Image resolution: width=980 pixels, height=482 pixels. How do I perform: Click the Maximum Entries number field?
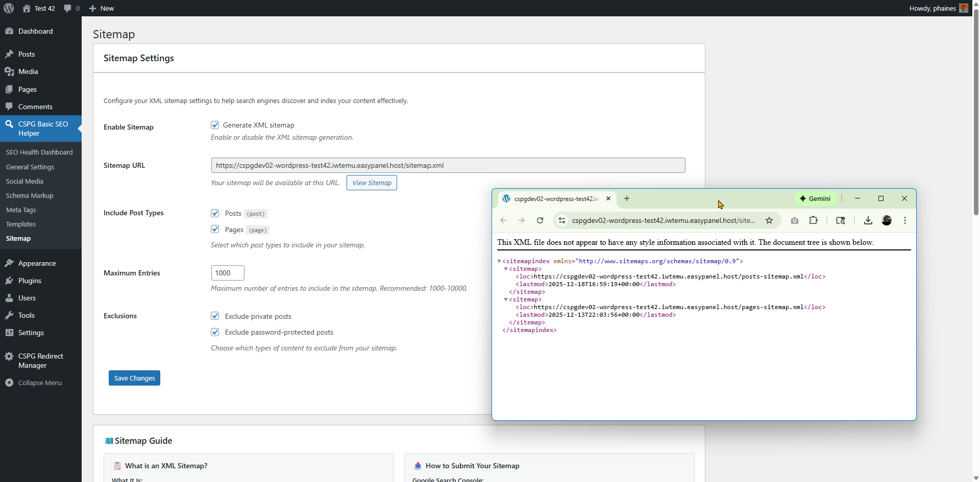coord(228,273)
